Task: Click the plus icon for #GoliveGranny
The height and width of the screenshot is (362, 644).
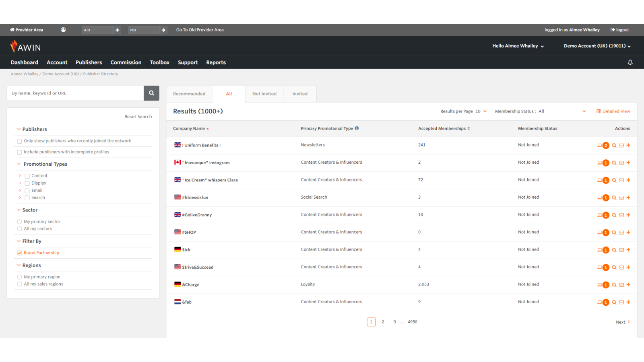Action: (628, 215)
